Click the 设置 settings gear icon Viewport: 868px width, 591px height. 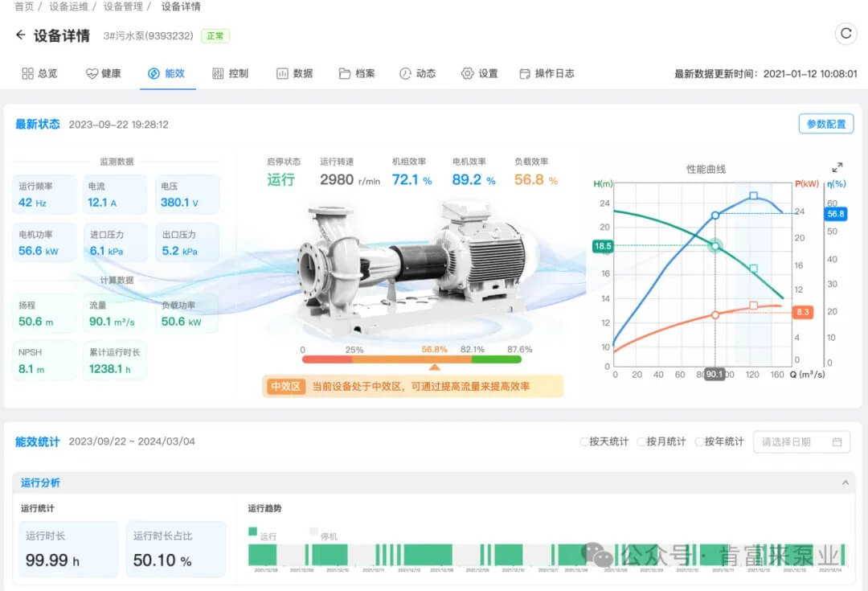(467, 73)
